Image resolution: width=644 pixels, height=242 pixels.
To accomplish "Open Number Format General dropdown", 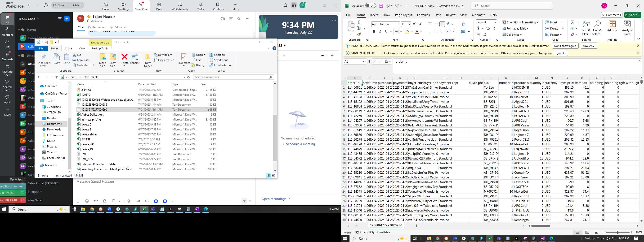I will 495,22.
